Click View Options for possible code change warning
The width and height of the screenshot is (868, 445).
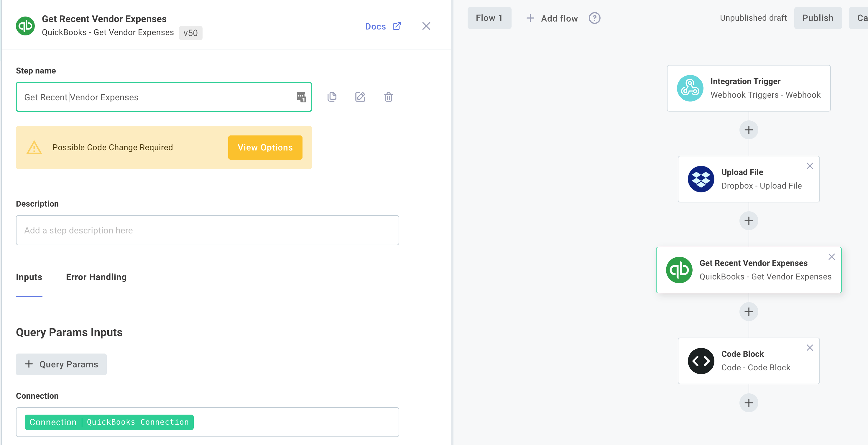click(265, 148)
